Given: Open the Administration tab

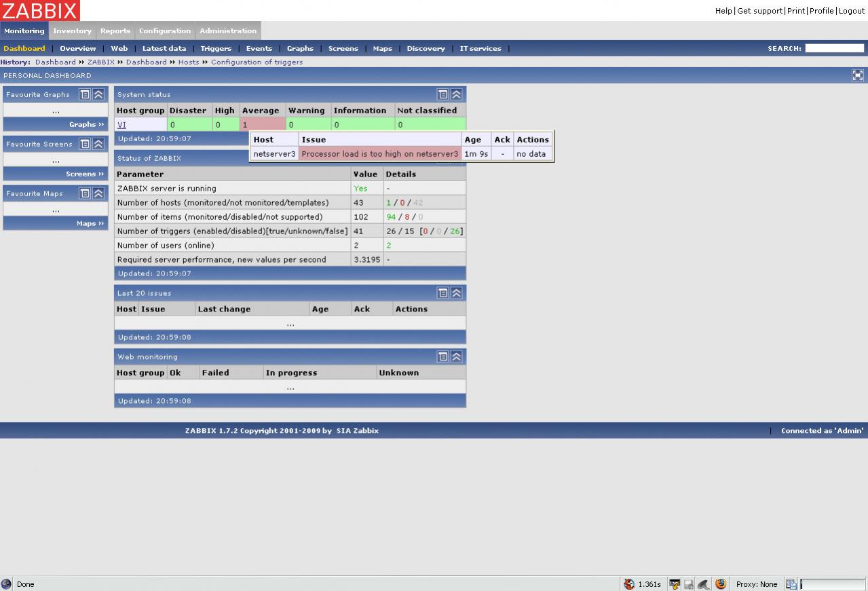Looking at the screenshot, I should [x=228, y=31].
